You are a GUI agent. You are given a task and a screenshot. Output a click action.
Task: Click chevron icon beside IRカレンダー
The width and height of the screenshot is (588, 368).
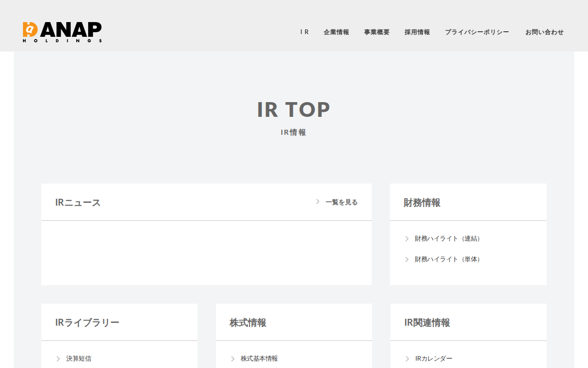coord(407,359)
